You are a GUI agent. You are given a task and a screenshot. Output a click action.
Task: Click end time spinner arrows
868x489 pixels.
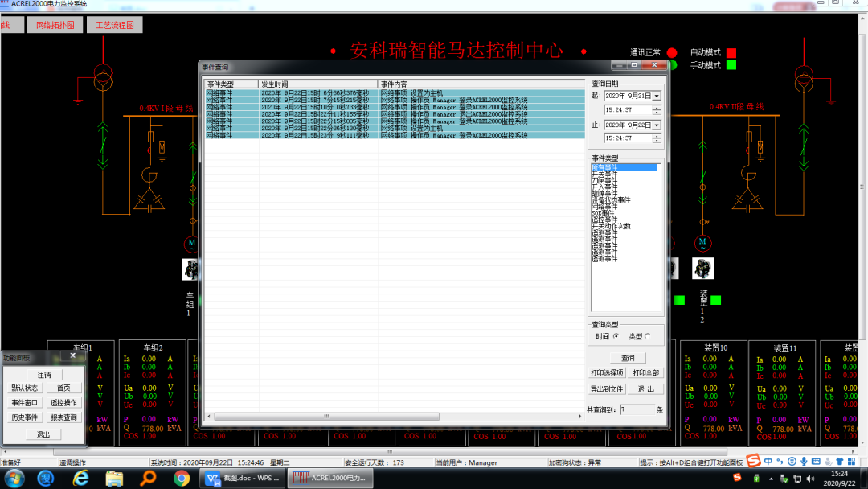[x=657, y=138]
